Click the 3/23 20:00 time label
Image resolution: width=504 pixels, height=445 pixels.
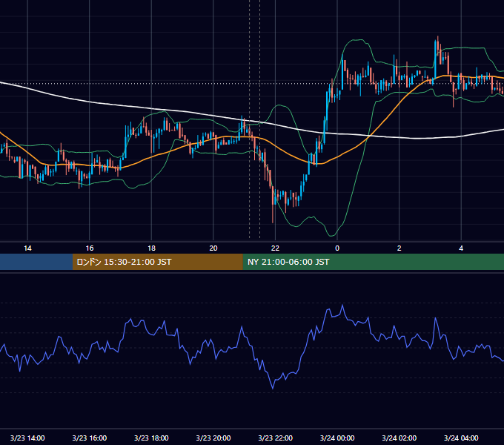coord(213,438)
